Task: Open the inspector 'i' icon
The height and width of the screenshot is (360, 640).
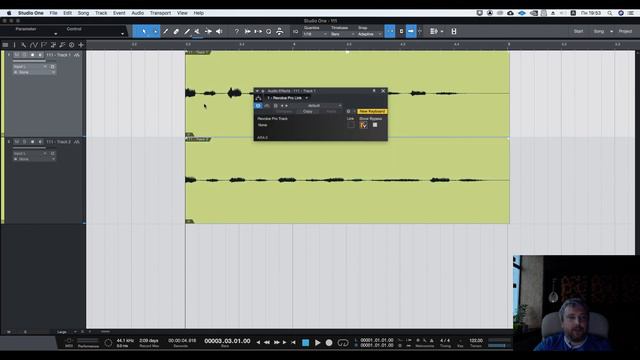Action: [x=15, y=45]
